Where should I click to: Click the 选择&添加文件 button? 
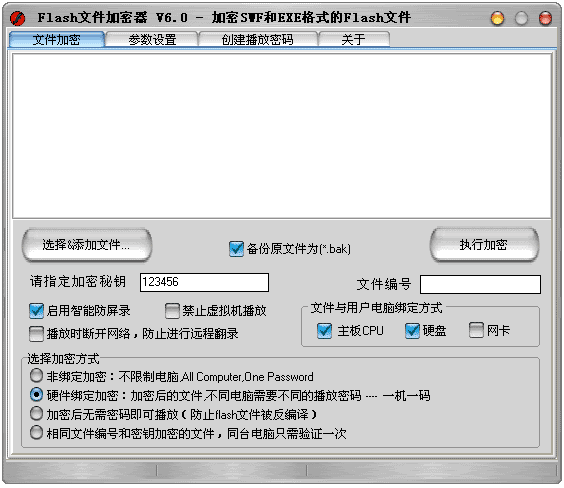pyautogui.click(x=87, y=245)
